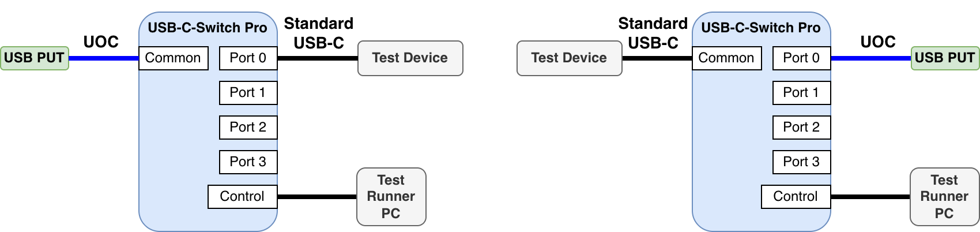Click the right USB-C-Switch Pro title

761,28
